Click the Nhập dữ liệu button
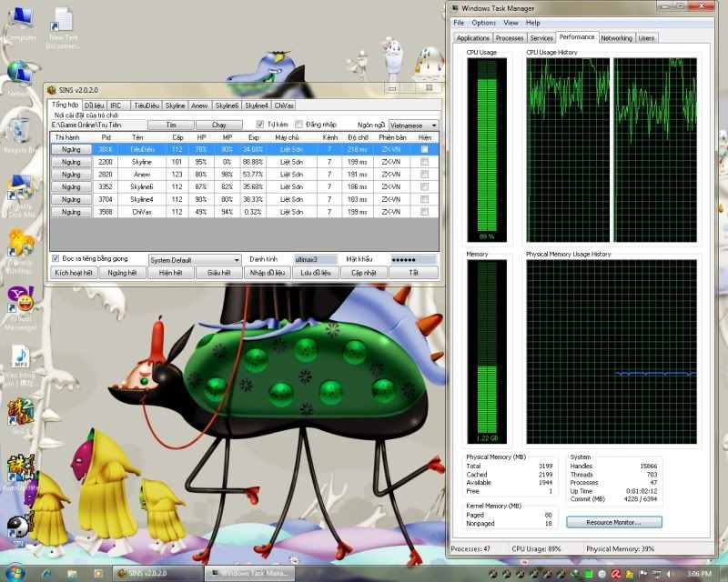 (267, 273)
